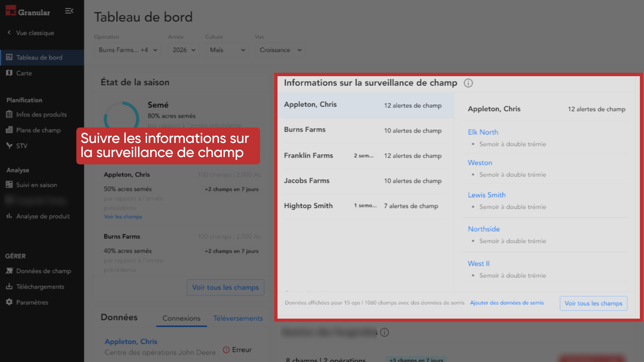This screenshot has width=644, height=362.
Task: Open Paramètres menu item
Action: pyautogui.click(x=42, y=302)
